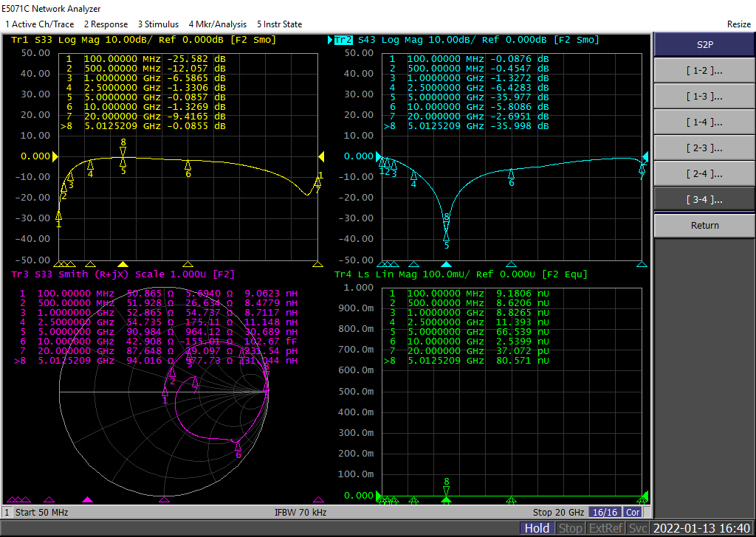Select marker 5 at the Tr2 S43 notch
The width and height of the screenshot is (756, 537).
click(446, 236)
